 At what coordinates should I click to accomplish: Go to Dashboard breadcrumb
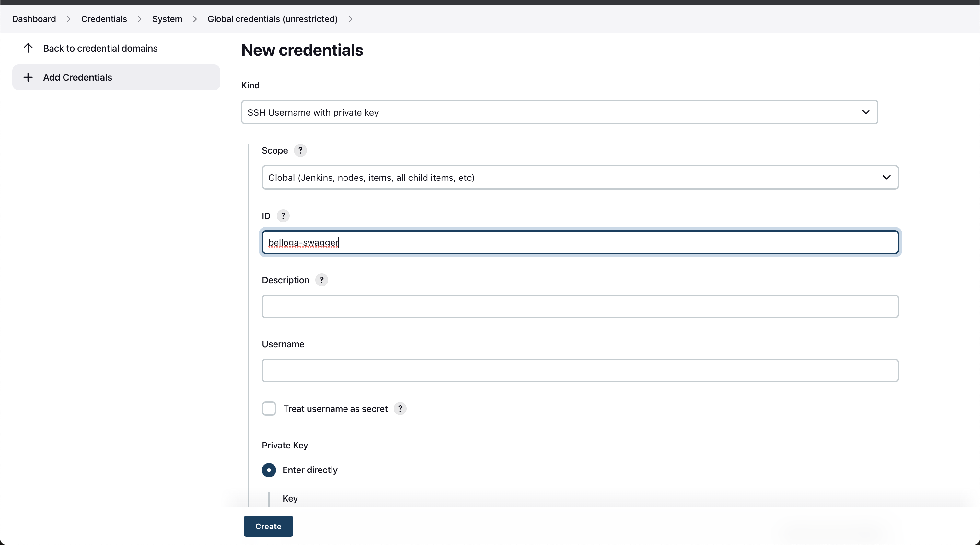pyautogui.click(x=34, y=19)
